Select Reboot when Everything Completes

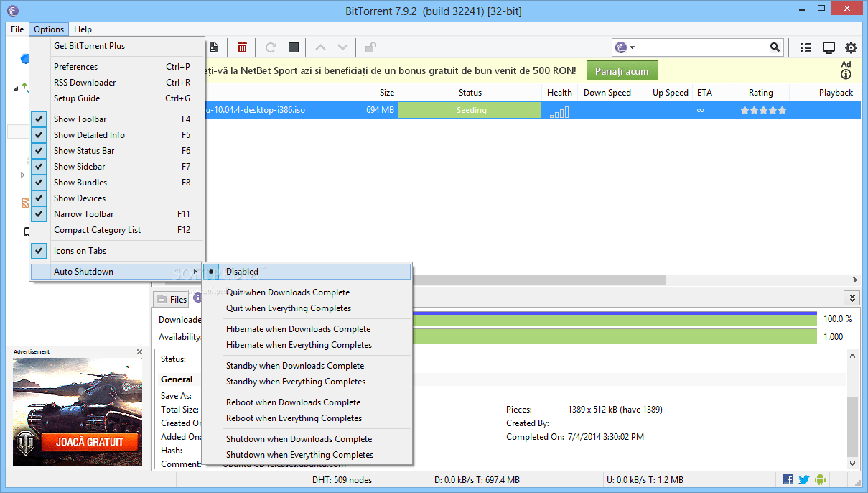307,418
